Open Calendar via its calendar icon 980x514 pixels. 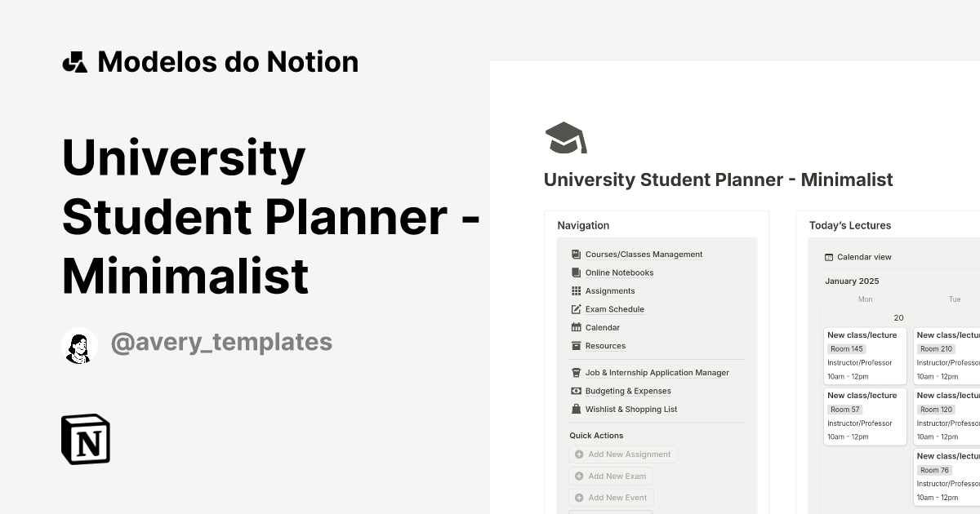(x=575, y=327)
